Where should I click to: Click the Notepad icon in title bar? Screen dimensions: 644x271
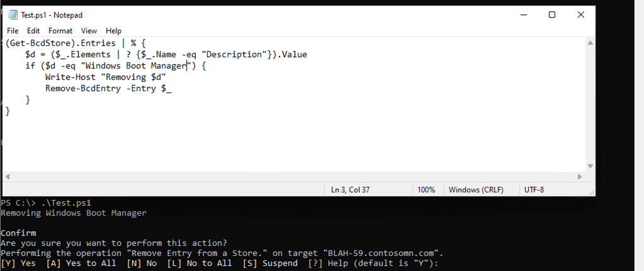pyautogui.click(x=13, y=15)
